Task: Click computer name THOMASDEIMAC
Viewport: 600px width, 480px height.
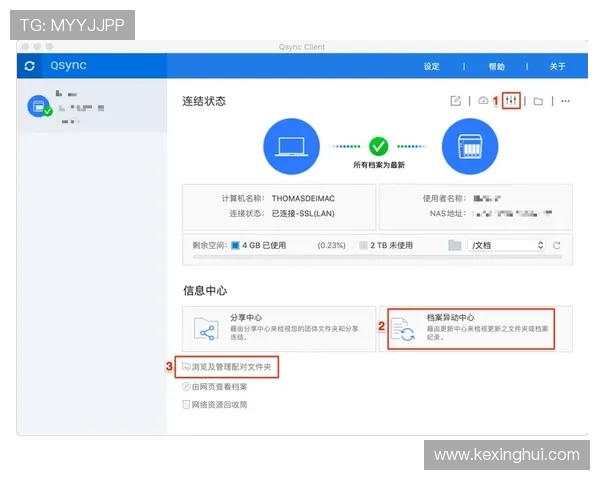Action: point(303,198)
